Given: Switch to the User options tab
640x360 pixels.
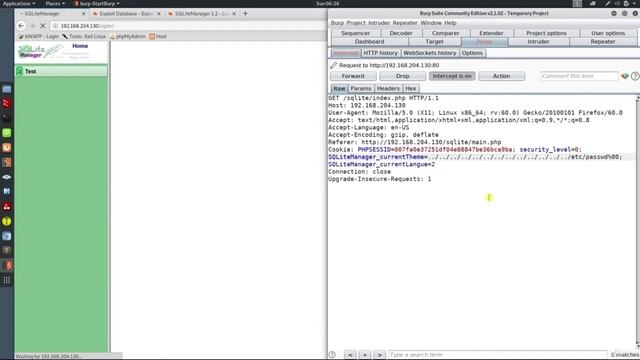Looking at the screenshot, I should pyautogui.click(x=608, y=33).
